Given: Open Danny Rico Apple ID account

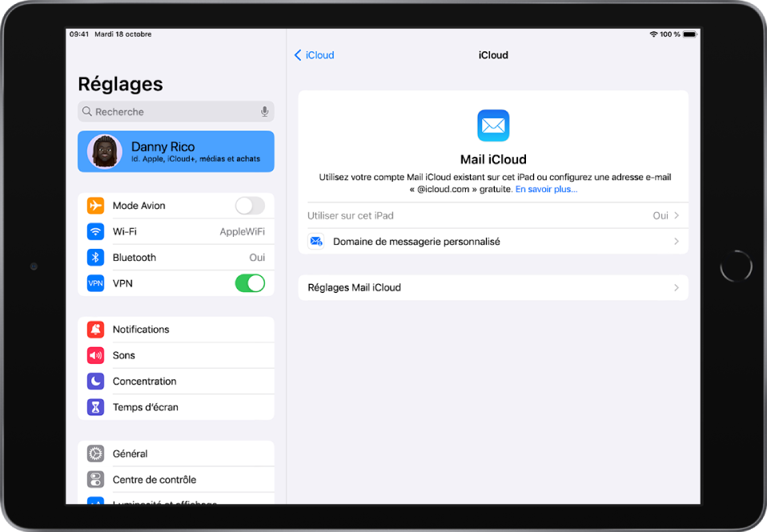Looking at the screenshot, I should point(176,151).
